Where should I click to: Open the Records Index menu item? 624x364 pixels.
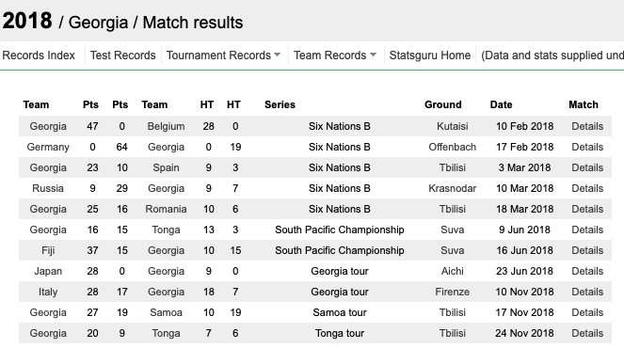pos(39,55)
